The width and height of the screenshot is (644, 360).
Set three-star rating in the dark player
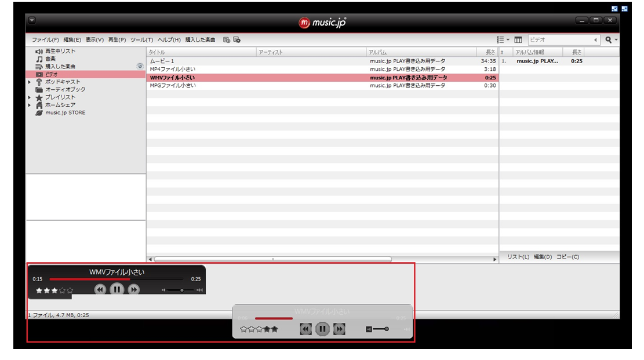click(54, 290)
